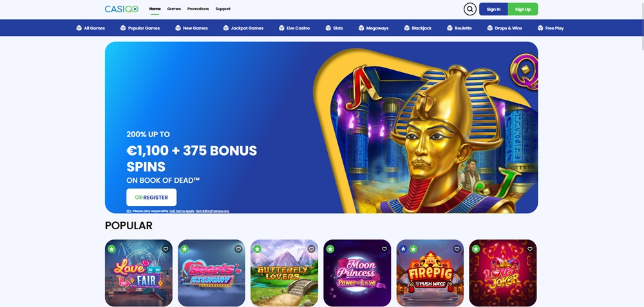
Task: Go to Megaways games
Action: (374, 28)
